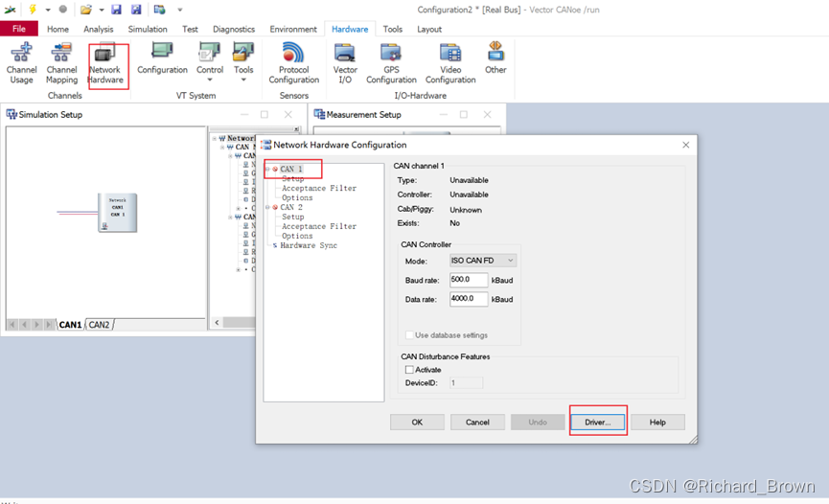The height and width of the screenshot is (504, 829).
Task: Click the Driver... button
Action: coord(597,422)
